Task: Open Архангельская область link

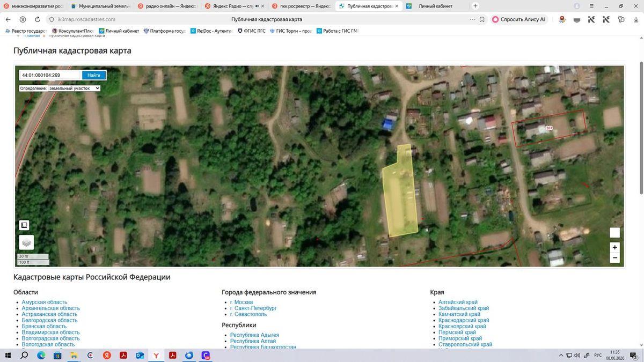Action: (x=50, y=308)
